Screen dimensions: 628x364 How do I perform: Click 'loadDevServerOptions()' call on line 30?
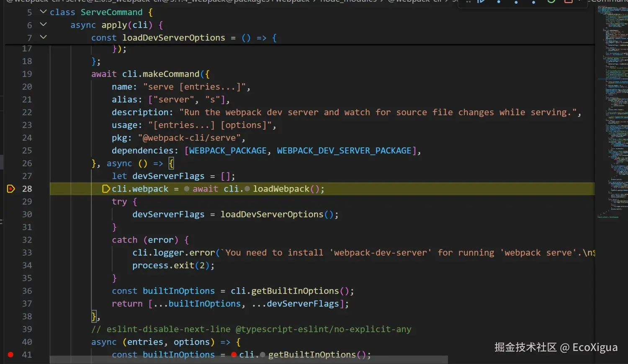point(277,214)
